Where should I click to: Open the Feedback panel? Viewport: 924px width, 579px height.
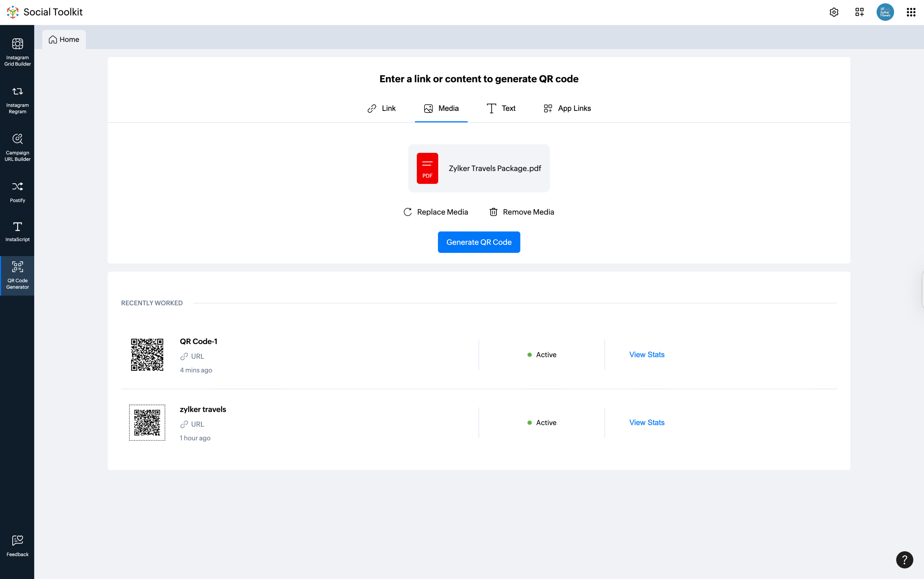17,545
